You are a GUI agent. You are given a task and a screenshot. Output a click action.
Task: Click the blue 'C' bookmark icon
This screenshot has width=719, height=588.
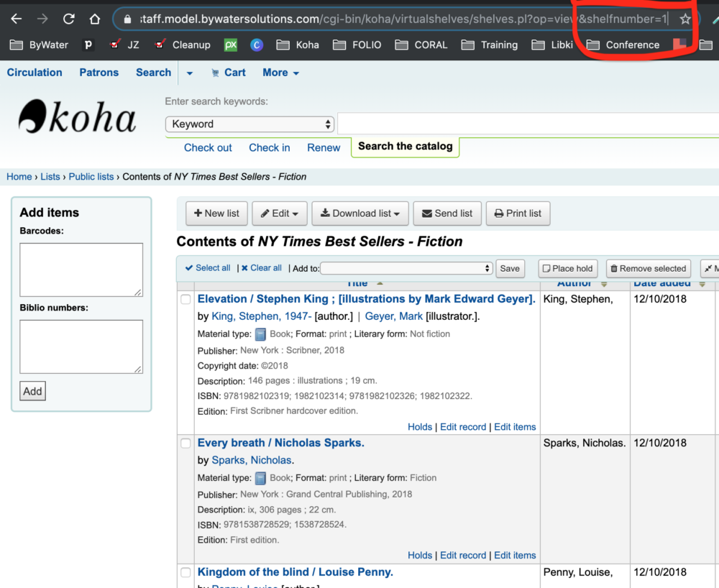pos(257,45)
